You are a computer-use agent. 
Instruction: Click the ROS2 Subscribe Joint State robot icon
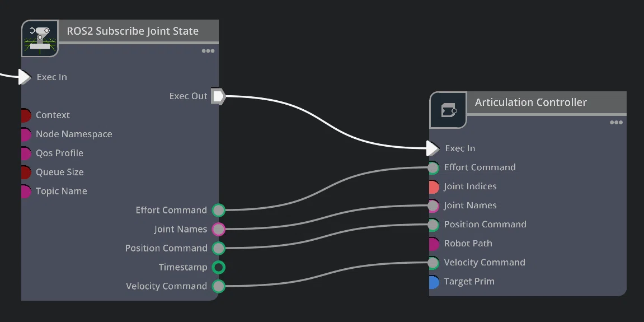[40, 38]
